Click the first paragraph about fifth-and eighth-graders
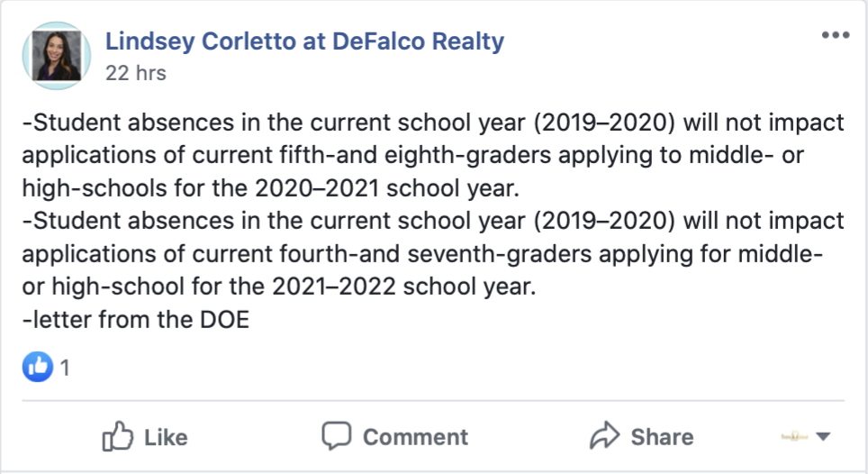This screenshot has height=474, width=868. (433, 155)
